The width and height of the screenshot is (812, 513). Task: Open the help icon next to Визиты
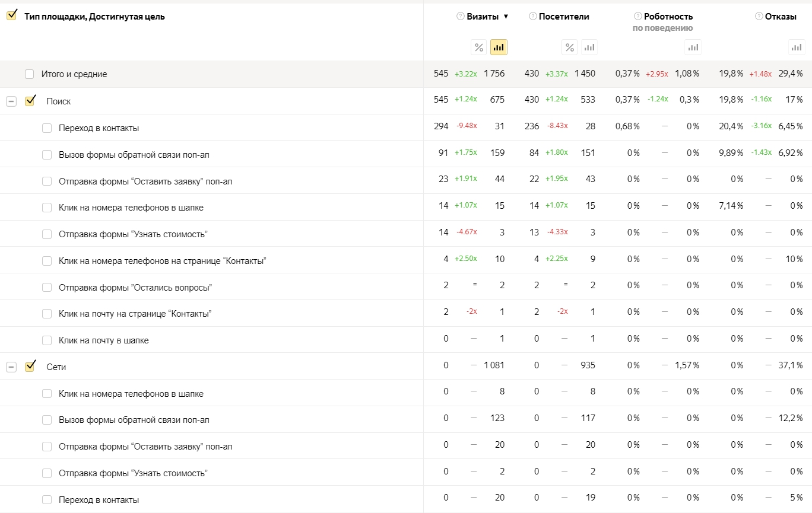pos(460,17)
